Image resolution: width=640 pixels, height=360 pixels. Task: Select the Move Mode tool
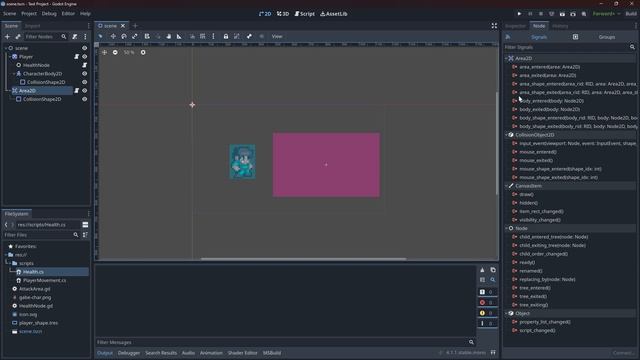coord(113,36)
